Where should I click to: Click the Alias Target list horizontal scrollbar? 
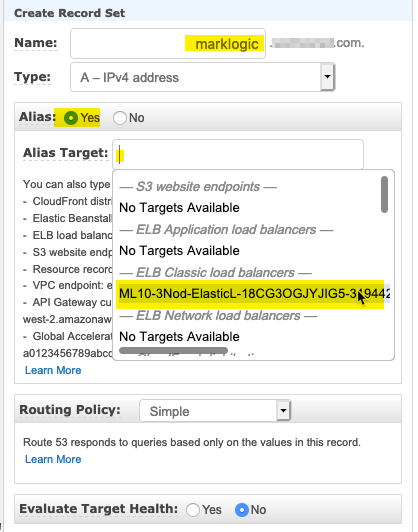[x=173, y=350]
